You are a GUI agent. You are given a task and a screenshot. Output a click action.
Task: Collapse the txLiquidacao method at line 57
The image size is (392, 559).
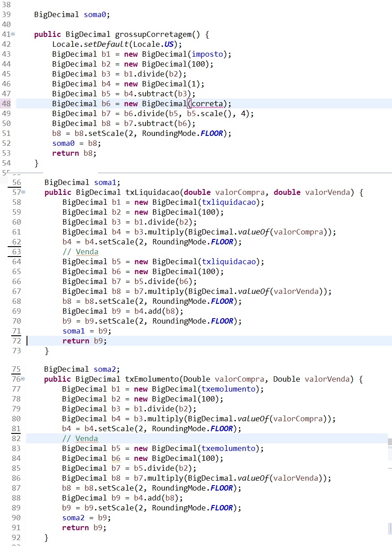[x=23, y=192]
